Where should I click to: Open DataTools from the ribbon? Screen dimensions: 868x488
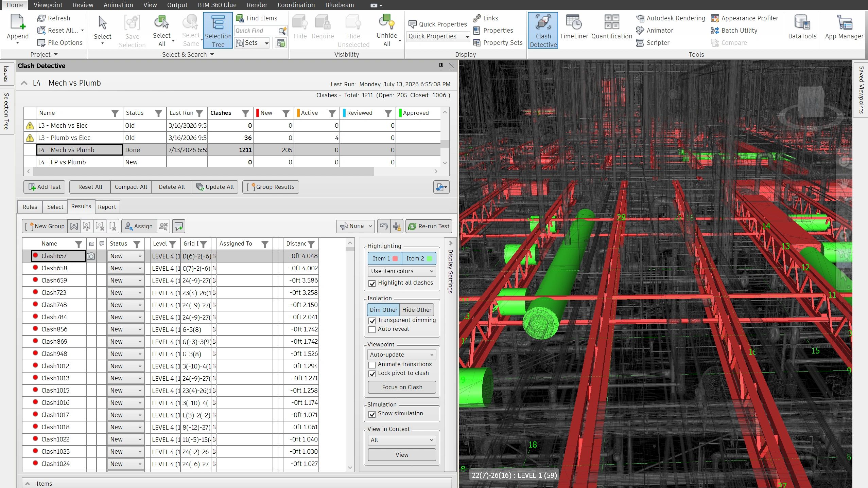click(802, 27)
